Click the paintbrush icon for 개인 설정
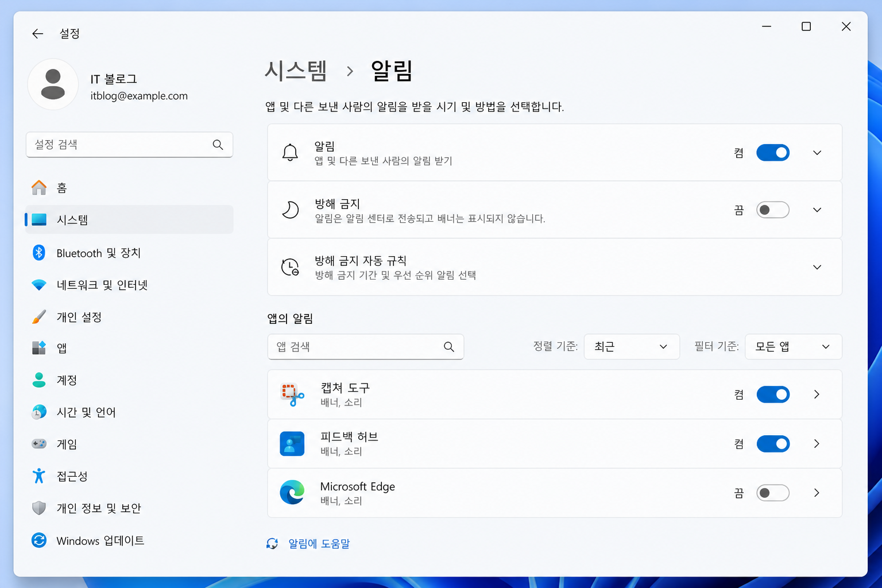 coord(39,317)
